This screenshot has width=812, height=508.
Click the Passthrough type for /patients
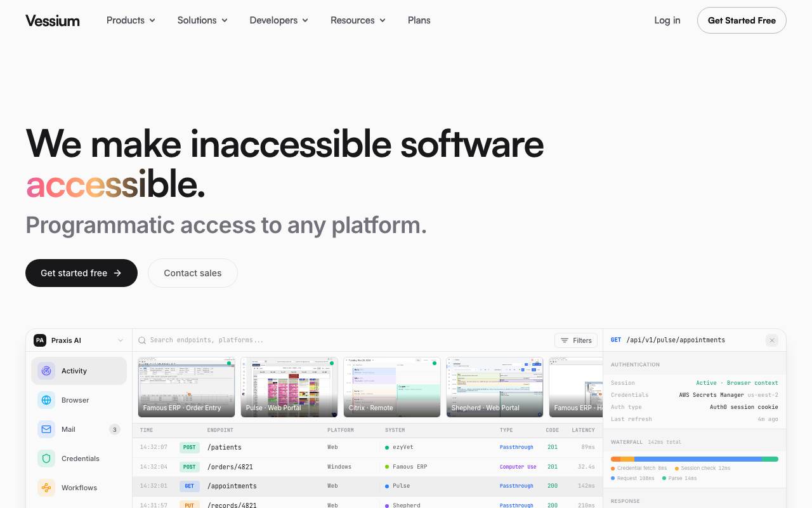516,447
